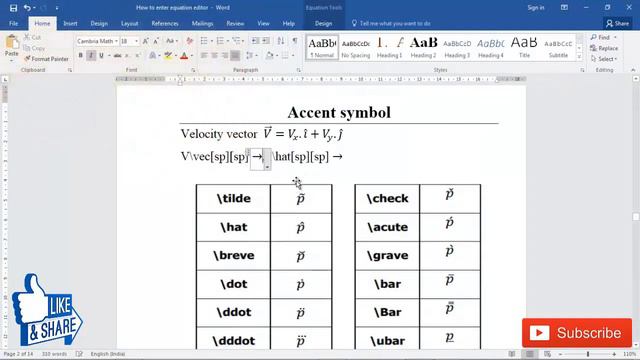This screenshot has height=360, width=640.
Task: Apply the No Spacing style
Action: tap(356, 48)
